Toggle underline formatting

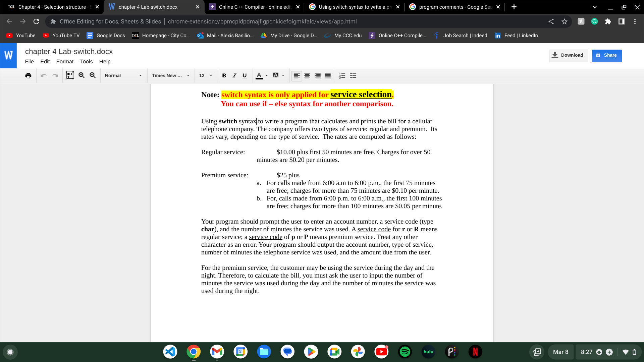pyautogui.click(x=244, y=75)
